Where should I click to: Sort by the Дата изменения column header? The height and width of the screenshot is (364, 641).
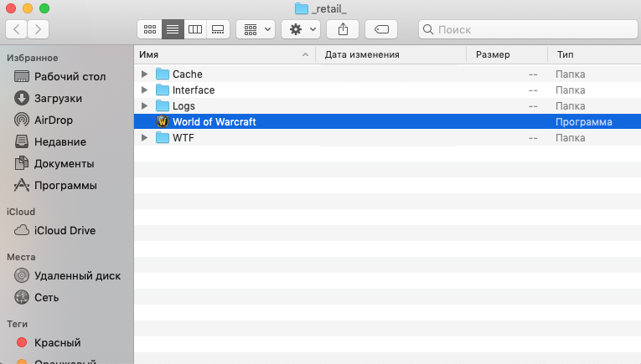[390, 54]
